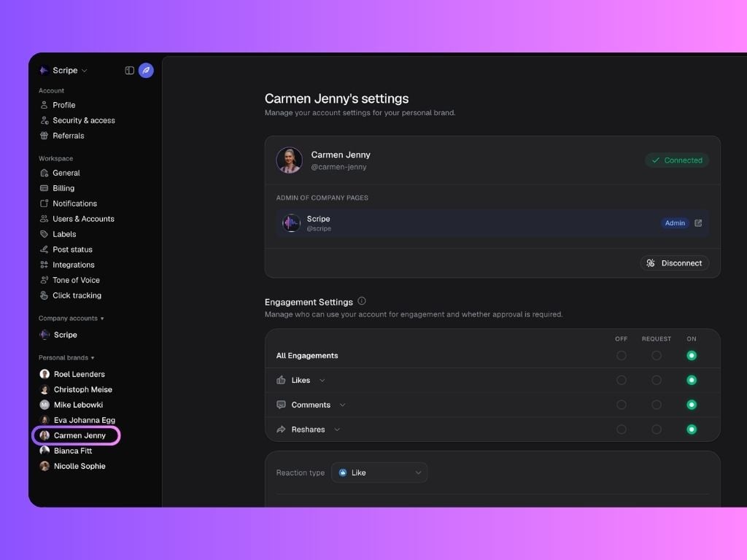Turn Reshares engagement off

pyautogui.click(x=622, y=429)
